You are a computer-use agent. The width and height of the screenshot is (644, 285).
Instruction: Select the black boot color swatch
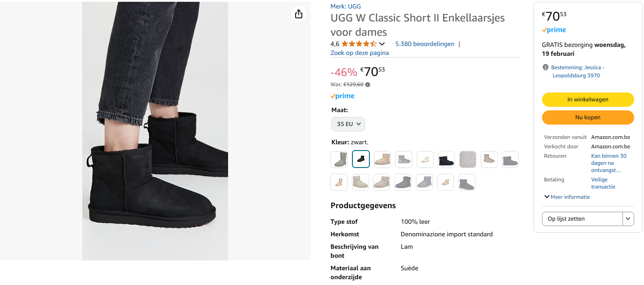click(360, 159)
